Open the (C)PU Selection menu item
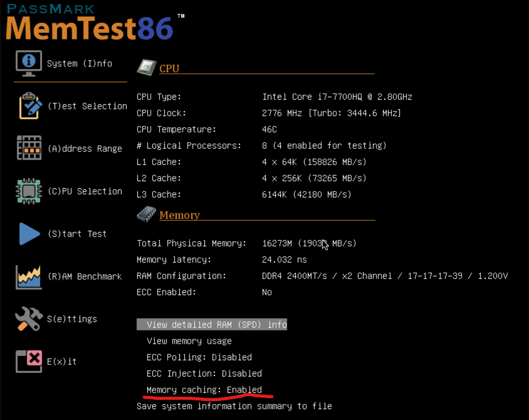The width and height of the screenshot is (529, 420). (x=85, y=191)
